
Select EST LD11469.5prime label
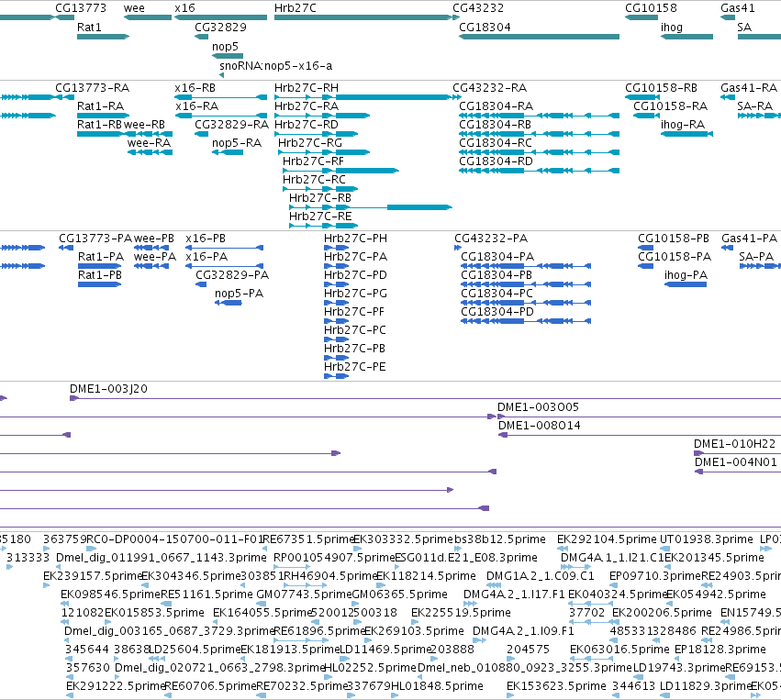[x=385, y=650]
